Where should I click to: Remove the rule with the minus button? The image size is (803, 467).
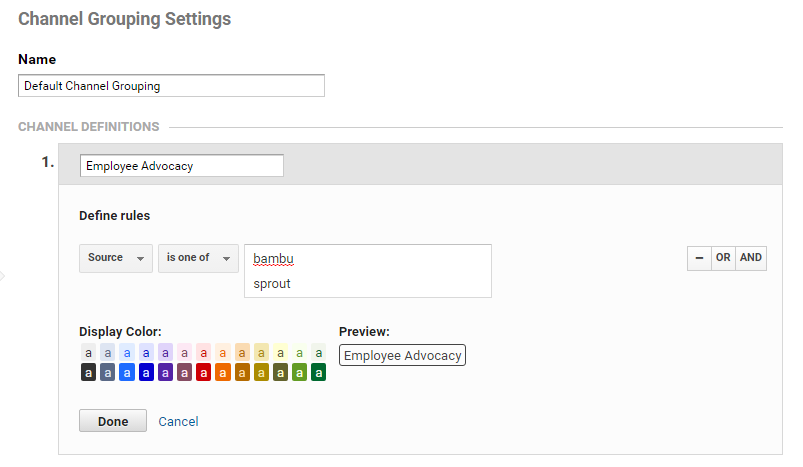pos(699,258)
